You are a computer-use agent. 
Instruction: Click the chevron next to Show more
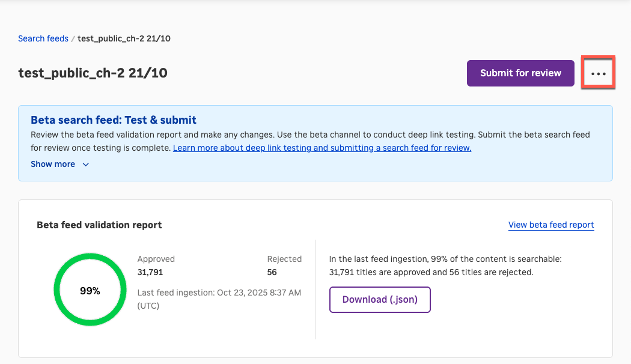coord(85,164)
